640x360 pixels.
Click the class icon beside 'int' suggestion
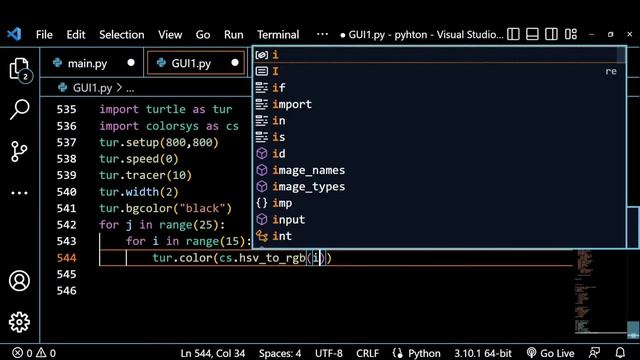pos(262,236)
